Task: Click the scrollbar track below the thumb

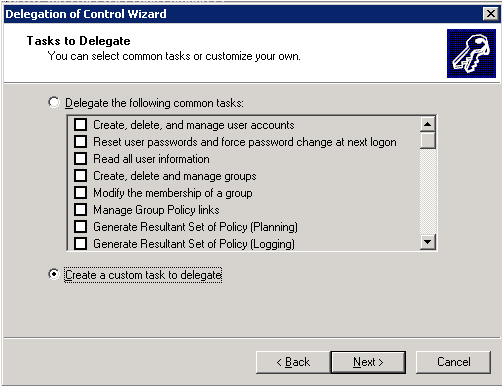Action: coord(428,191)
